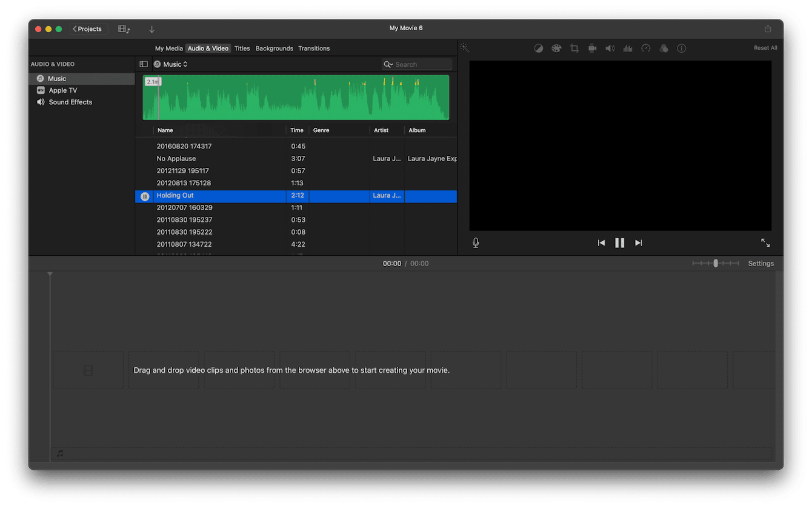The image size is (812, 508).
Task: Open the noise reduction and equalizer tool
Action: click(x=628, y=48)
